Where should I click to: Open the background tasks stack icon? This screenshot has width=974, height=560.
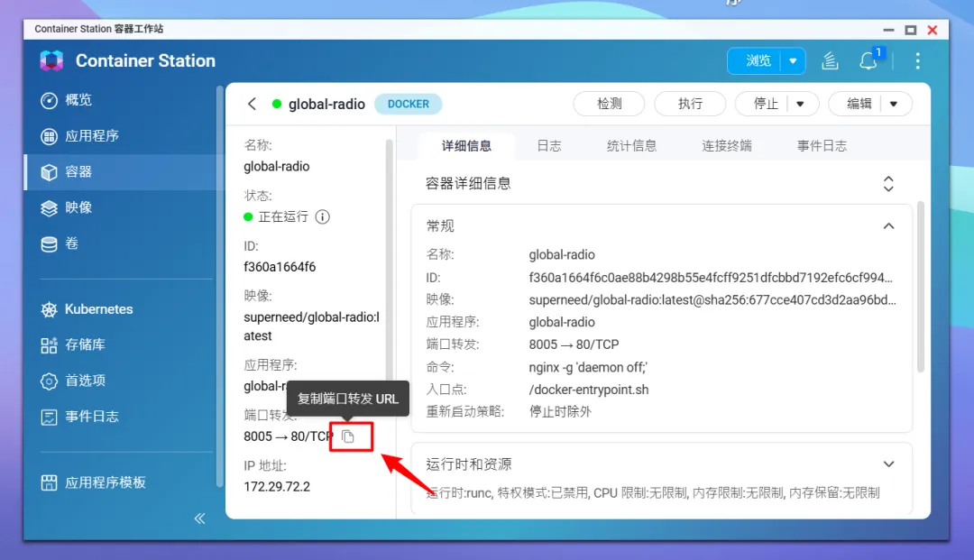tap(830, 60)
